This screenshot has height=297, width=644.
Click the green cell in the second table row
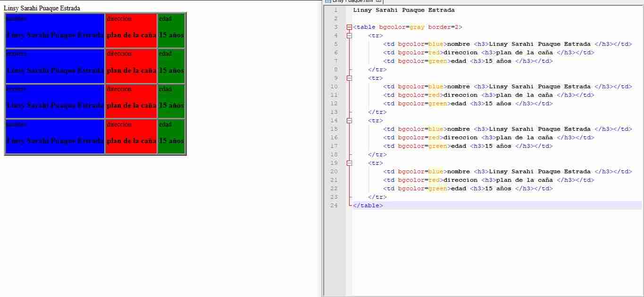tap(171, 66)
